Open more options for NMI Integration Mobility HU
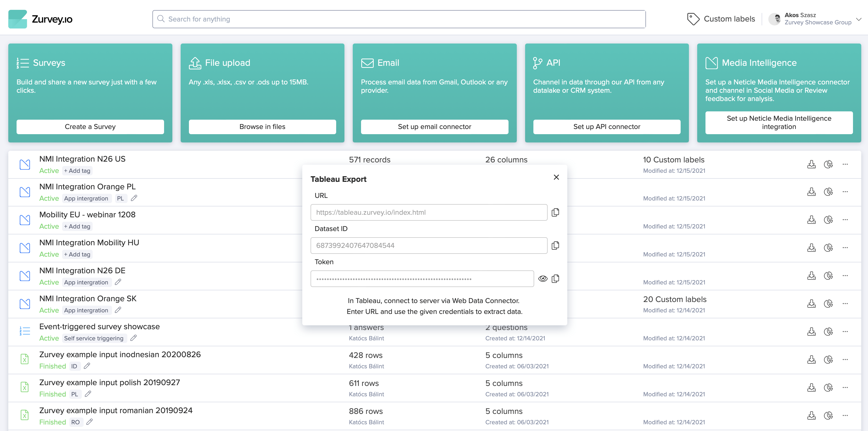 click(x=845, y=248)
